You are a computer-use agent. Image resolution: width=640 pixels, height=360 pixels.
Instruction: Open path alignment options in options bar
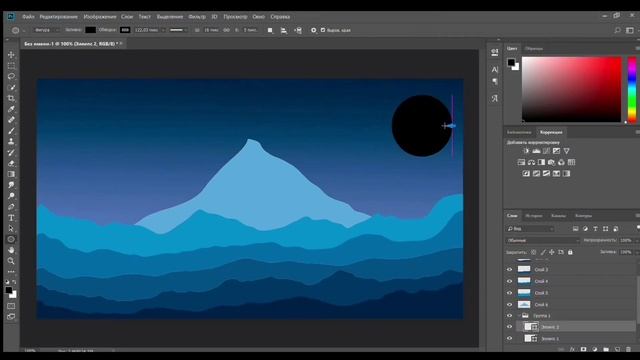284,30
